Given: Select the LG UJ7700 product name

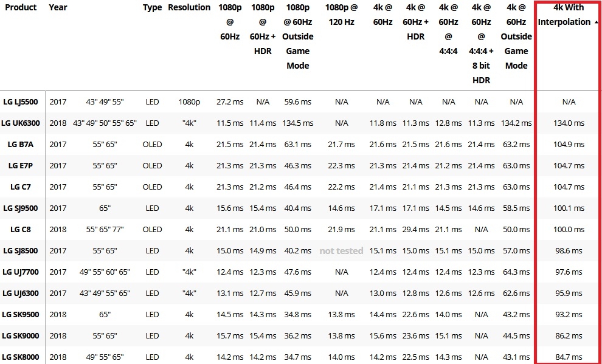Looking at the screenshot, I should click(x=21, y=272).
